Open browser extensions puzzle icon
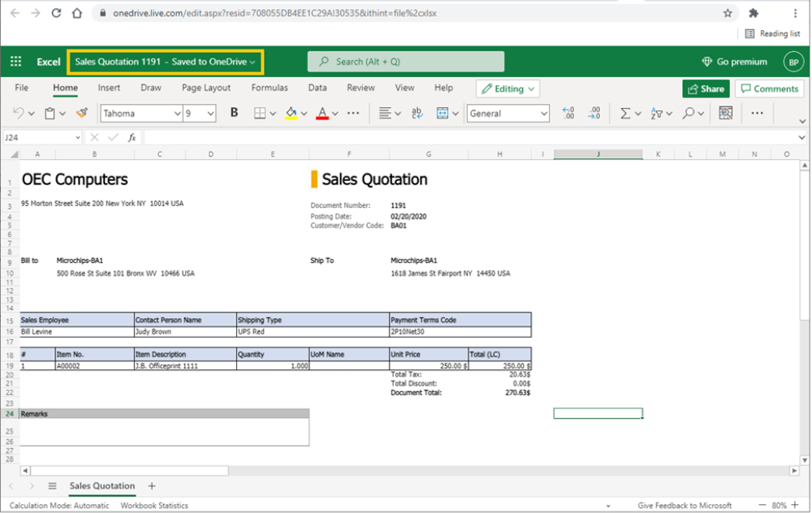Screen dimensions: 812x513 (754, 13)
